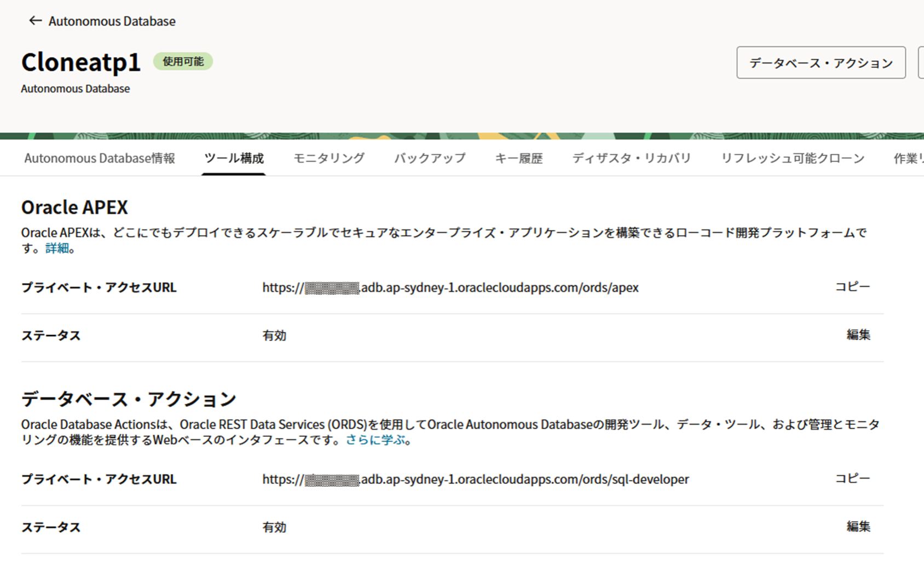924x571 pixels.
Task: Copy the Oracle APEX private access URL
Action: 852,286
